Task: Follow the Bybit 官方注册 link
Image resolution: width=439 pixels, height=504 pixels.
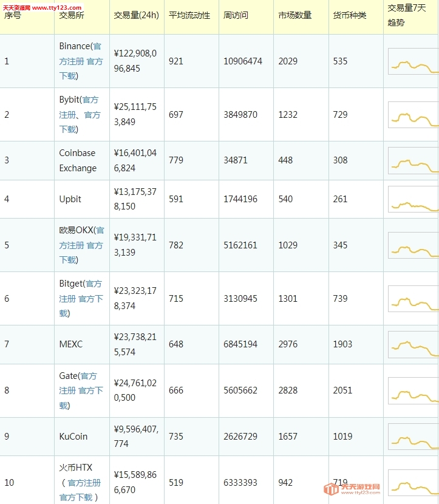Action: (x=89, y=100)
